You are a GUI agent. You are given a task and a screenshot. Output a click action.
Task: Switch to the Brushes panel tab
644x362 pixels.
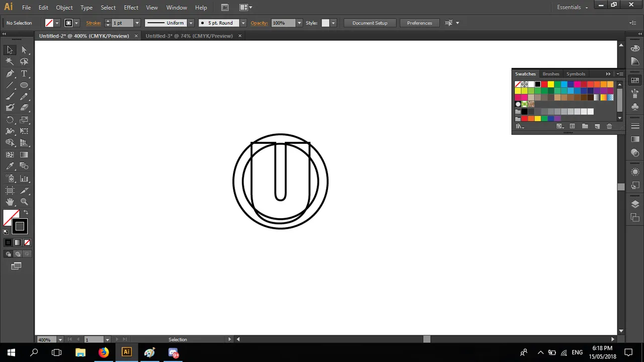coord(551,74)
